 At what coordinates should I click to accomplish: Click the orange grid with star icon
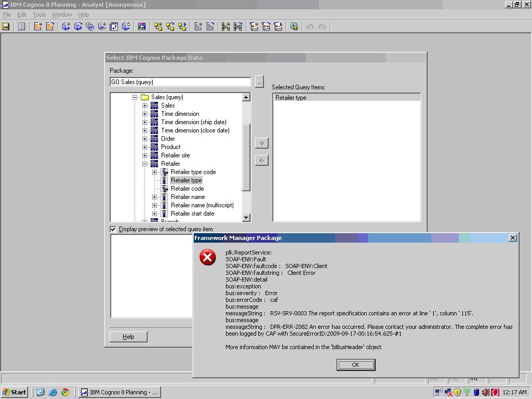pyautogui.click(x=37, y=26)
